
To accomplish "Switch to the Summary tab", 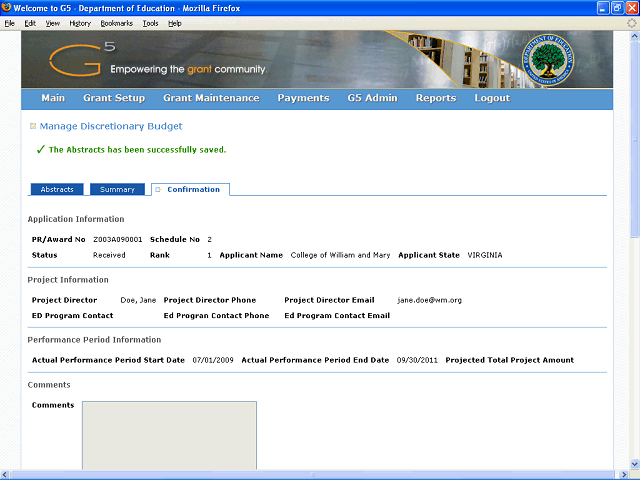I will 117,189.
